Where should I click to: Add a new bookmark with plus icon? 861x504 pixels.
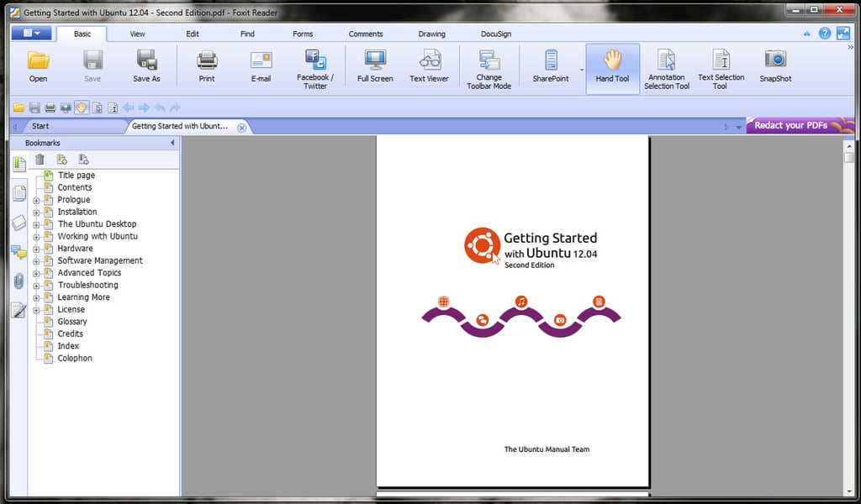pyautogui.click(x=62, y=159)
